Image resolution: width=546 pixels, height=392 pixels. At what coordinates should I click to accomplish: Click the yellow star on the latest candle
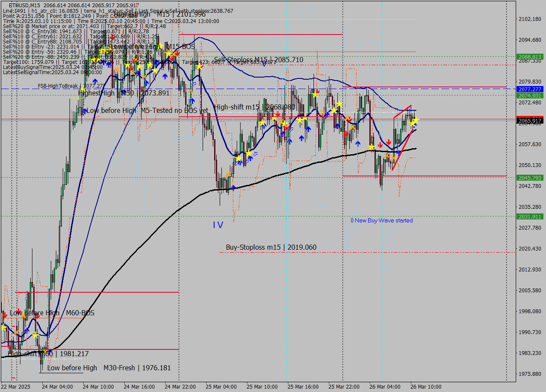[x=415, y=121]
